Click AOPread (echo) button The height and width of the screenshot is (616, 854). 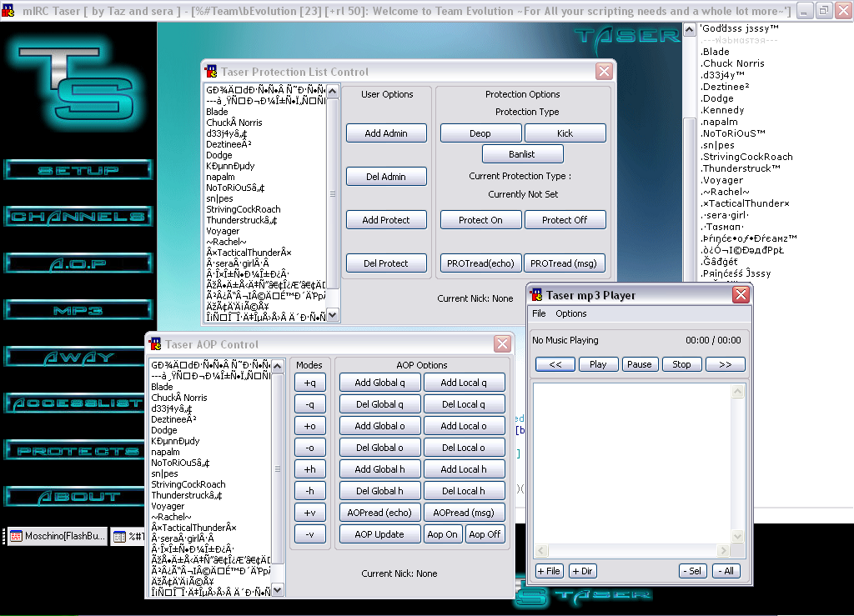point(379,513)
